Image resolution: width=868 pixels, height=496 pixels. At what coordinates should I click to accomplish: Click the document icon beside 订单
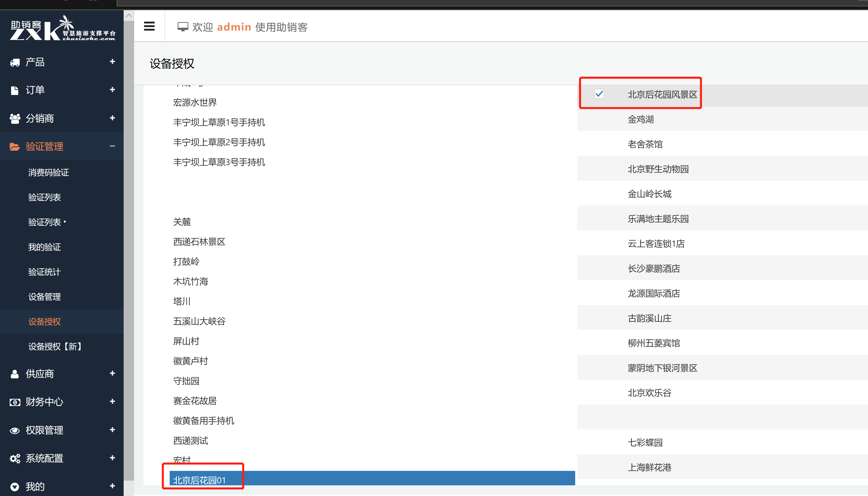(x=15, y=90)
